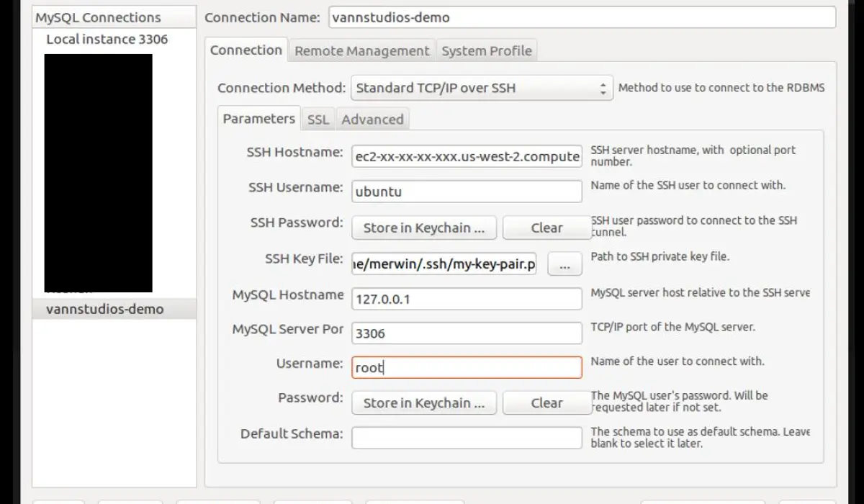Open the System Profile tab
This screenshot has height=504, width=864.
click(x=486, y=51)
